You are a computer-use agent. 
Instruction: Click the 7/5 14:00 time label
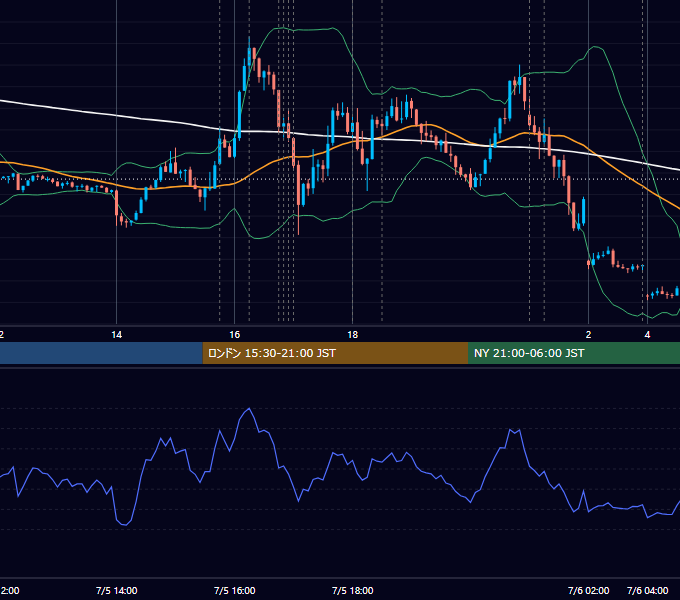click(117, 590)
